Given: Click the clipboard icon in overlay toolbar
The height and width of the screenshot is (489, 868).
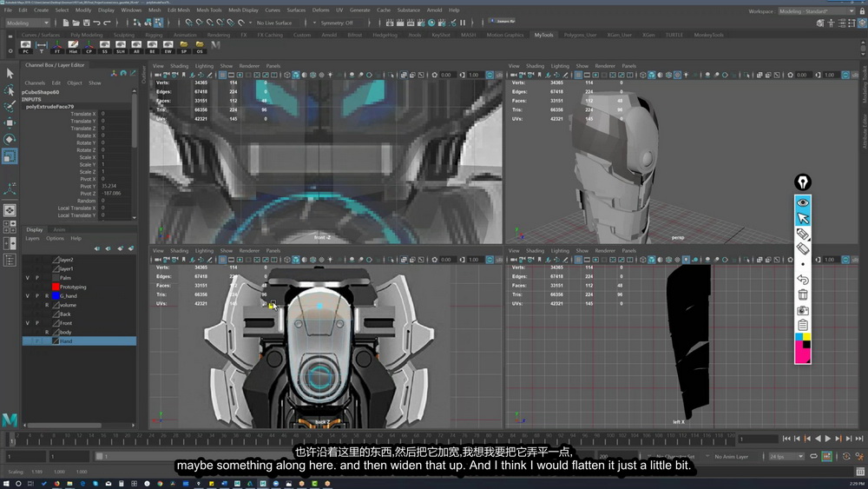Looking at the screenshot, I should pos(803,325).
